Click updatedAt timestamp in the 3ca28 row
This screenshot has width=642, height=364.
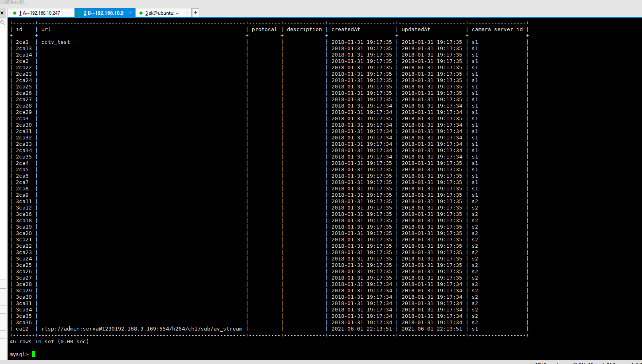coord(432,284)
